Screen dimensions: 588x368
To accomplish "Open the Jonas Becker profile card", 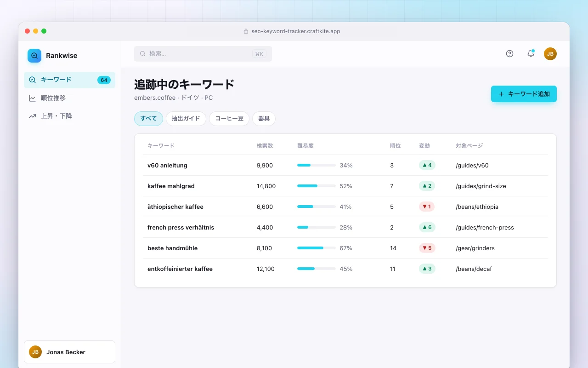I will pyautogui.click(x=69, y=352).
